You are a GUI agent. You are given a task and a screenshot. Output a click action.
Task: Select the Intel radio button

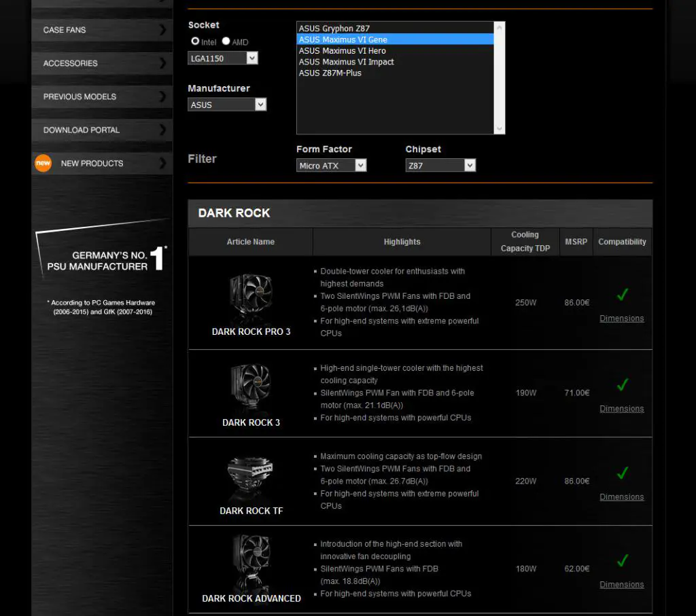coord(195,41)
